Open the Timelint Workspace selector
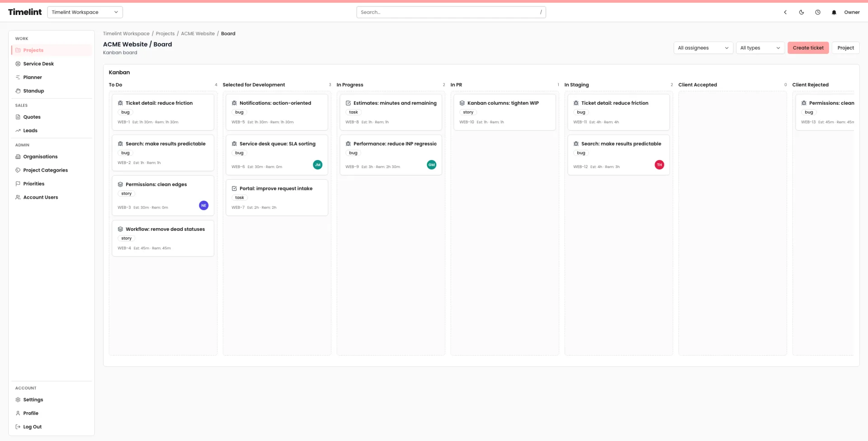868x441 pixels. 85,12
